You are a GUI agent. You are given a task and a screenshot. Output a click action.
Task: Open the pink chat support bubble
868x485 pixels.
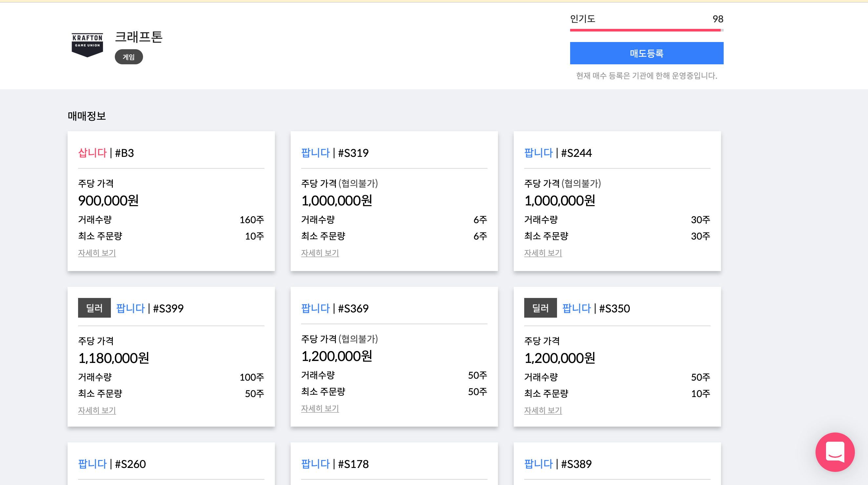(835, 452)
